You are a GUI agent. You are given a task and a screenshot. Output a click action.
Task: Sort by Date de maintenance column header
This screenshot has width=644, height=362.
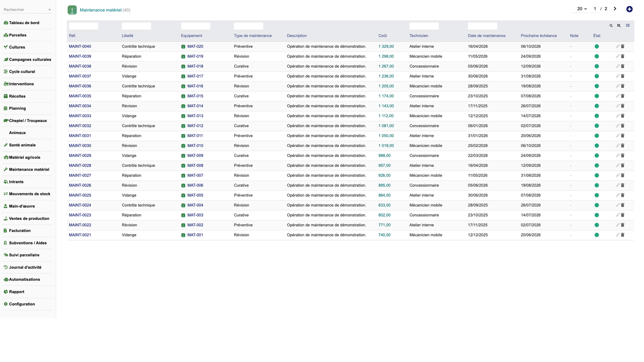(x=486, y=36)
